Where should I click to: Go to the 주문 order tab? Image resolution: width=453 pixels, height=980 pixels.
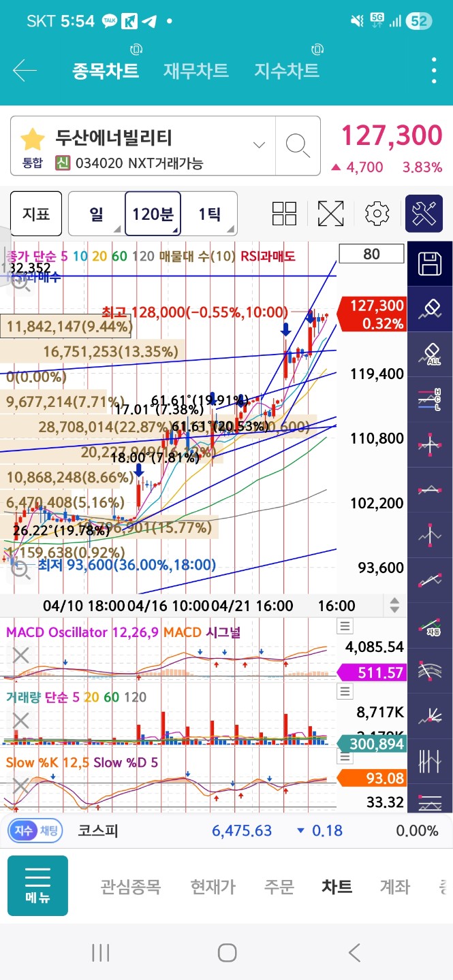click(279, 887)
